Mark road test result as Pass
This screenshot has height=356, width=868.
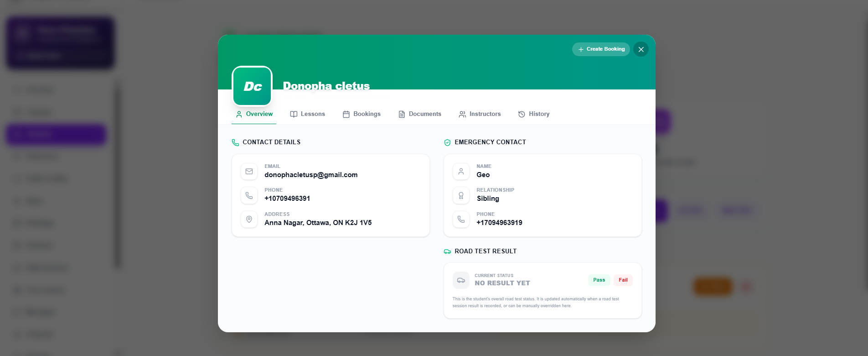pos(599,280)
